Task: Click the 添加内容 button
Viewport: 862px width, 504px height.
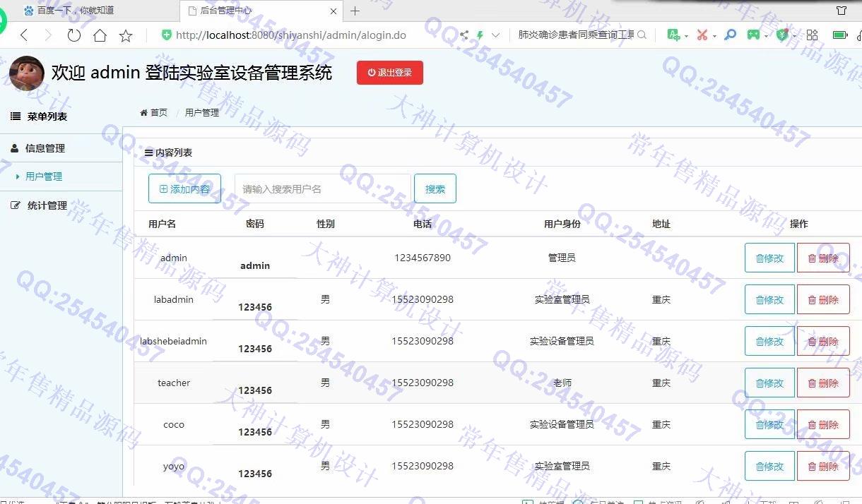Action: (184, 188)
